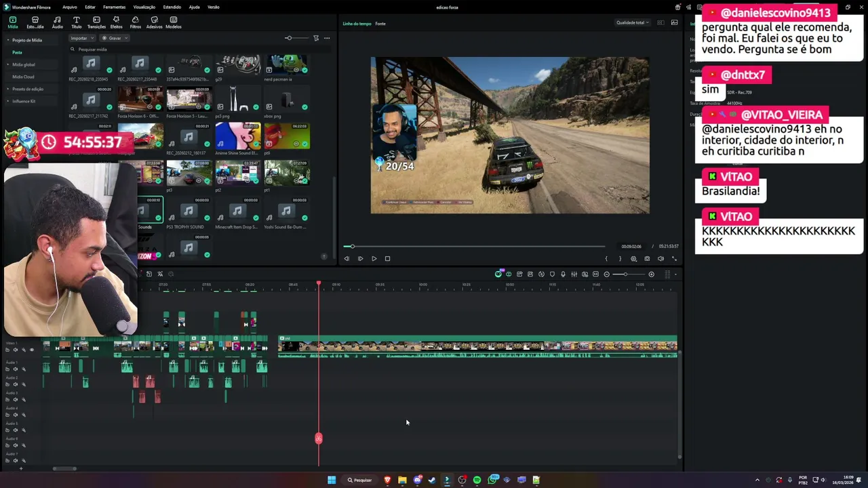Mute the Áudio 3 track
Viewport: 868px width, 488px height.
[x=16, y=400]
